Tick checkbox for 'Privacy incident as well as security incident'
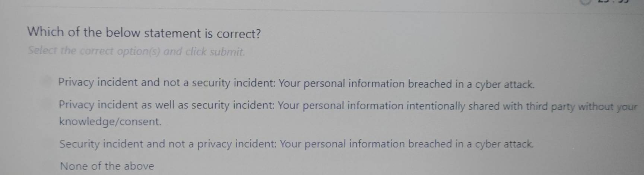644x175 pixels. coord(47,104)
